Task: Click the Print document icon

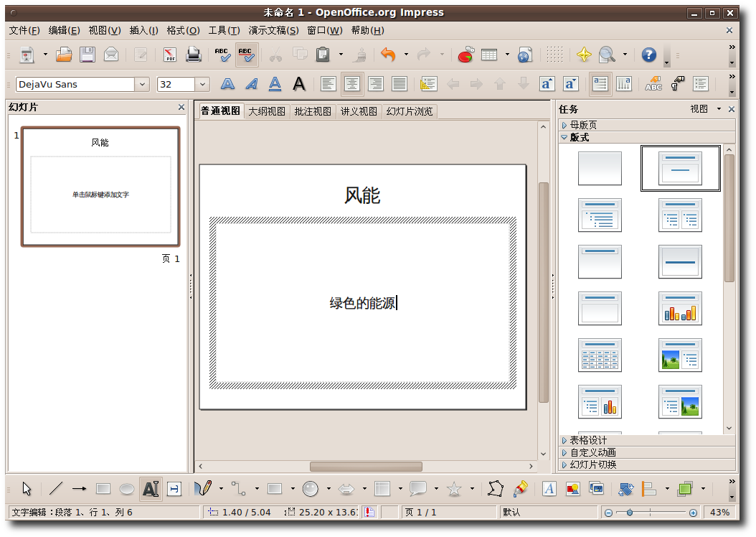Action: pos(193,55)
